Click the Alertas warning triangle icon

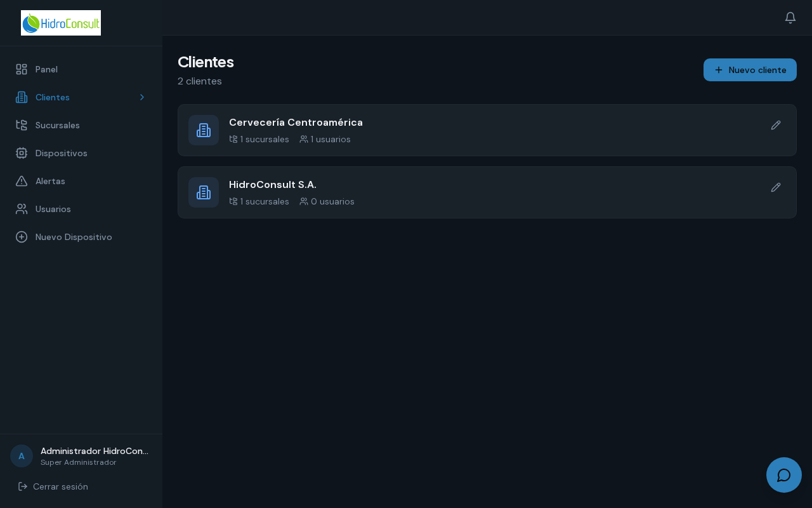click(22, 181)
